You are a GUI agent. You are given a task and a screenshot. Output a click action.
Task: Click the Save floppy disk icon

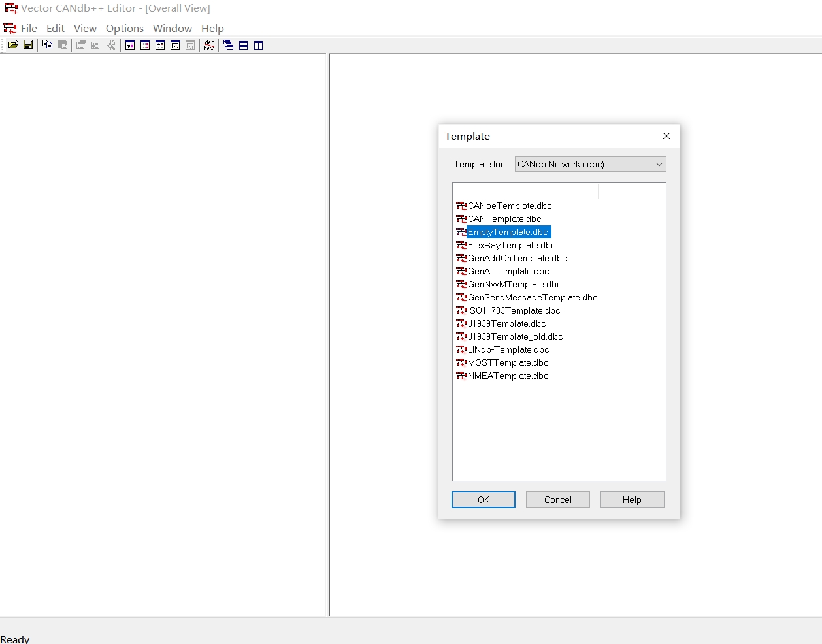(x=28, y=45)
